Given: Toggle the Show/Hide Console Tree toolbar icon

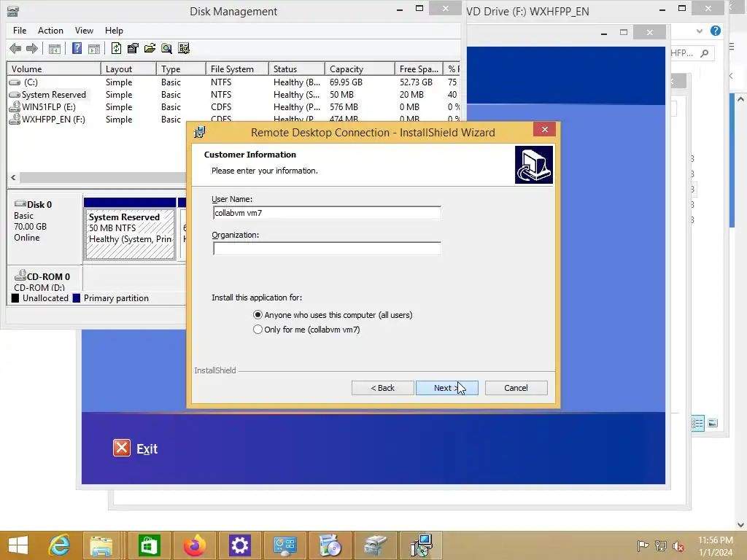Looking at the screenshot, I should (54, 48).
